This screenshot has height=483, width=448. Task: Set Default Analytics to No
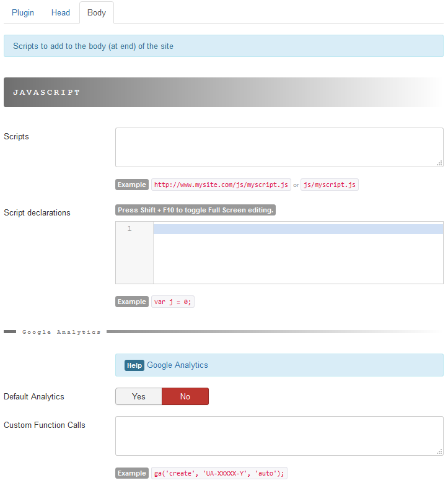[185, 396]
